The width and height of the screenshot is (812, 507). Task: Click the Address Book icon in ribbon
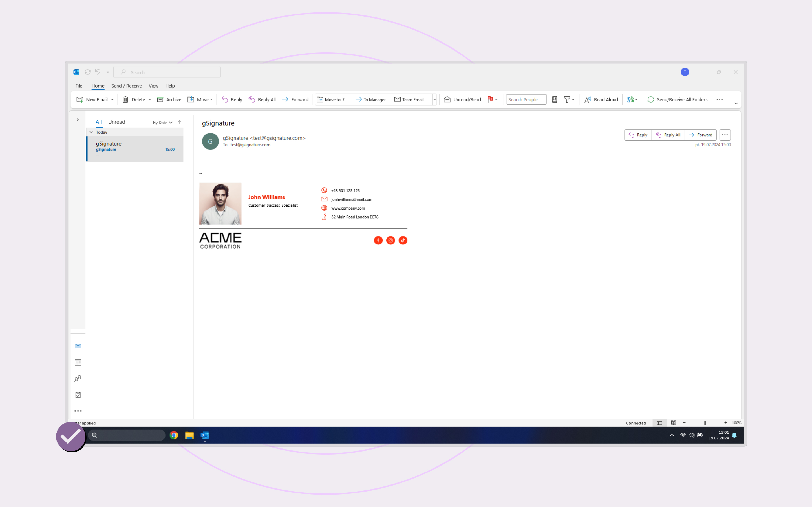(x=554, y=100)
